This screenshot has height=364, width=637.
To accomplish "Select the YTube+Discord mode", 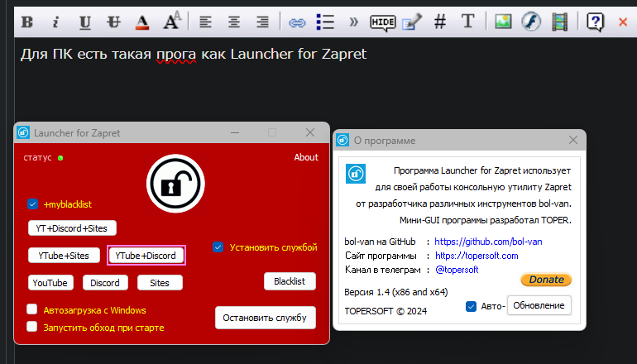I will pyautogui.click(x=146, y=256).
